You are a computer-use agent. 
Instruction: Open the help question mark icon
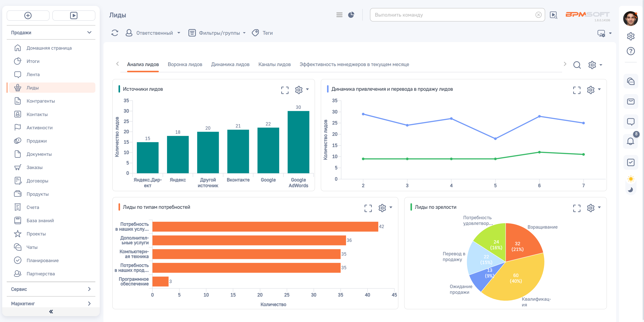(x=630, y=51)
